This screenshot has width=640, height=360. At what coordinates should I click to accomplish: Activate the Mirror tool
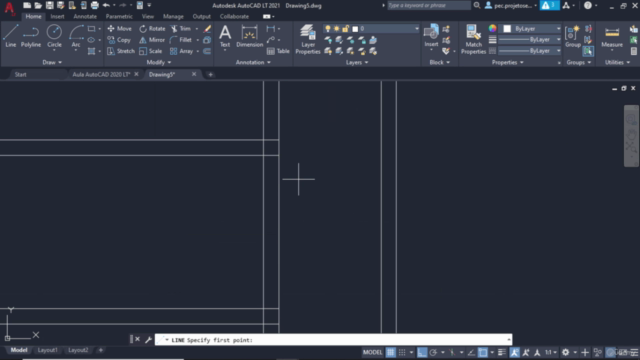click(x=151, y=40)
